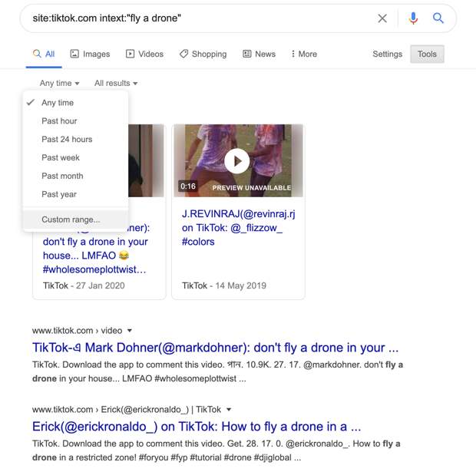Expand the All results dropdown
Viewport: 476px width, 475px height.
(116, 83)
